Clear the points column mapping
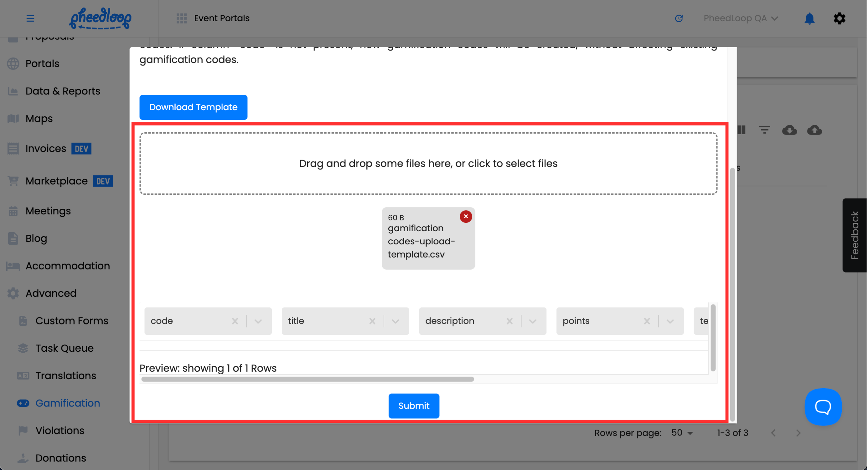 point(647,321)
